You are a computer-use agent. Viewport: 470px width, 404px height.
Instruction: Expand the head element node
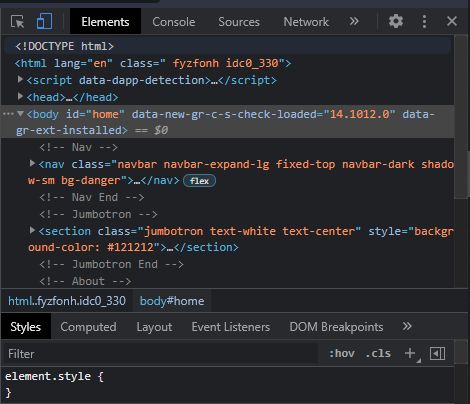pyautogui.click(x=20, y=96)
